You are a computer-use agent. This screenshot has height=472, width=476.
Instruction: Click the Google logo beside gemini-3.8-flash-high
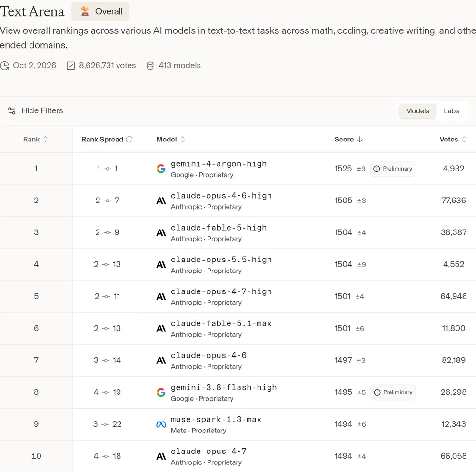click(161, 392)
